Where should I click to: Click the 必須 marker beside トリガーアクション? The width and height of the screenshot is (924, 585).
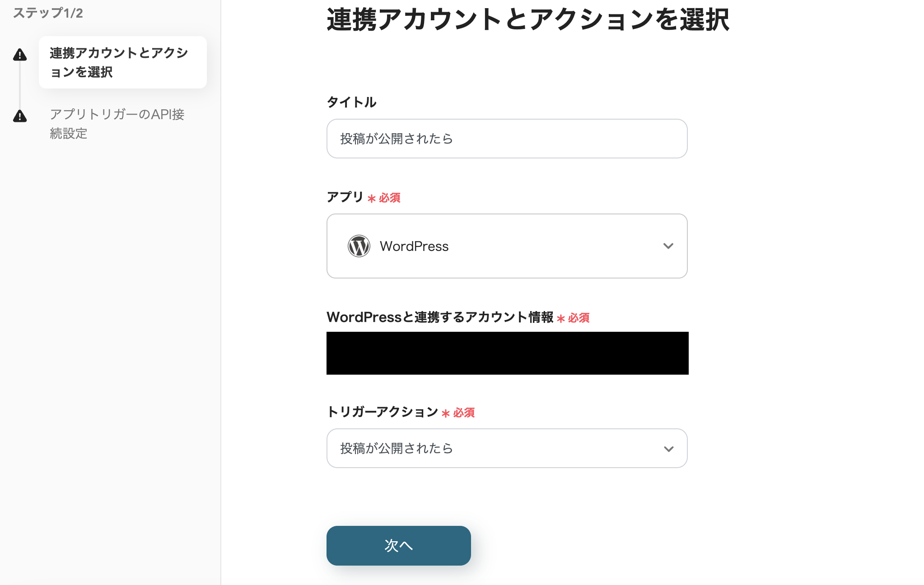point(464,413)
